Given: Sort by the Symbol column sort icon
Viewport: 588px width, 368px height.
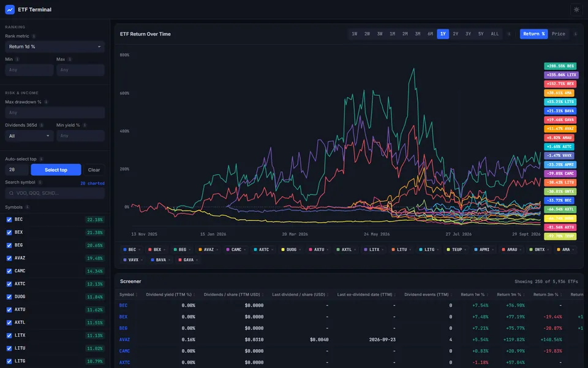Looking at the screenshot, I should point(137,295).
